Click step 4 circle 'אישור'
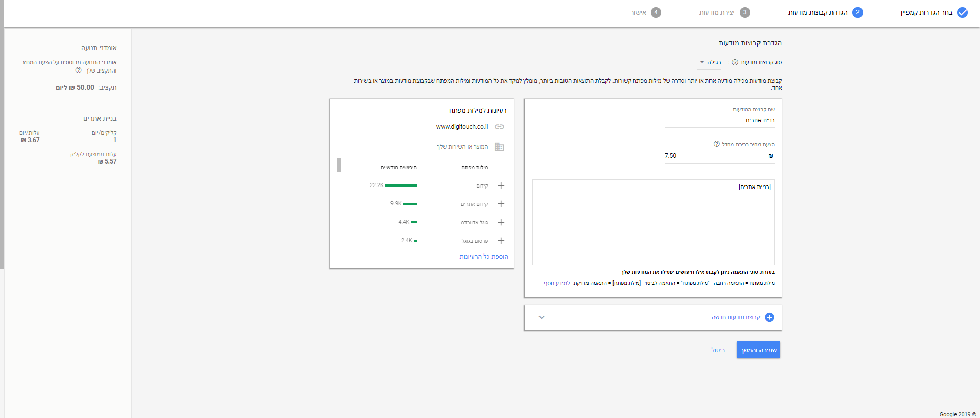This screenshot has width=980, height=418. (x=656, y=12)
